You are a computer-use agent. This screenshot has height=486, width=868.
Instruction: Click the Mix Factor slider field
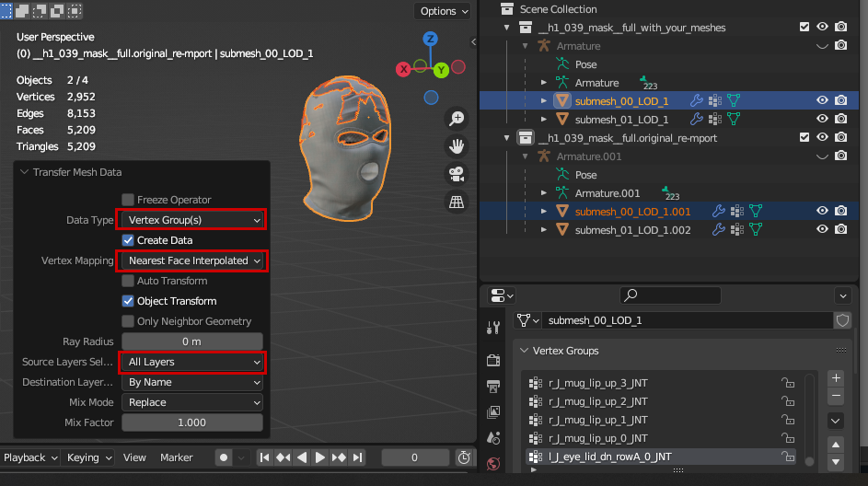pyautogui.click(x=191, y=422)
